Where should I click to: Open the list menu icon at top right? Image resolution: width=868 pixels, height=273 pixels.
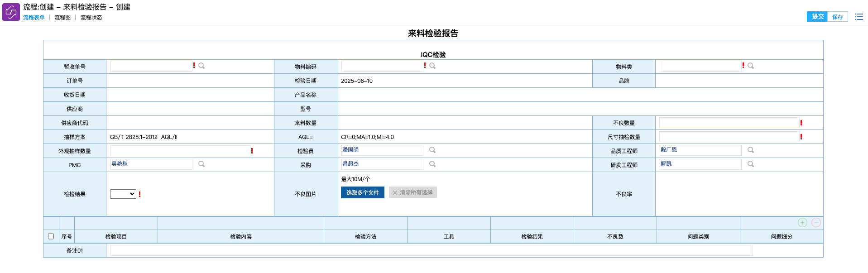pos(858,17)
